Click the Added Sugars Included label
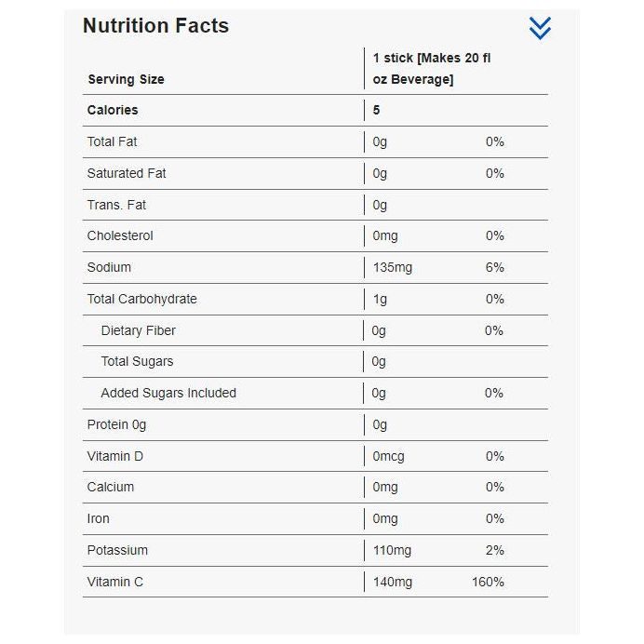Viewport: 644px width, 644px height. (168, 393)
